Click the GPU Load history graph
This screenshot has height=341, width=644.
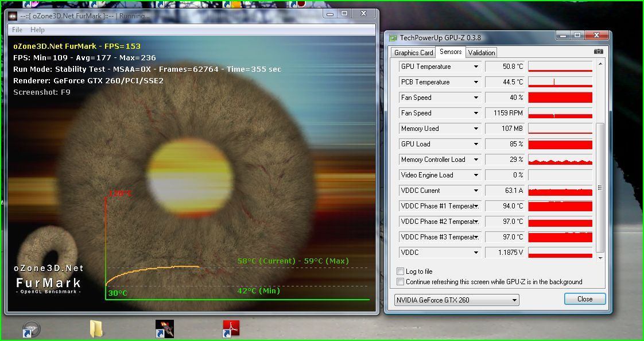(560, 144)
